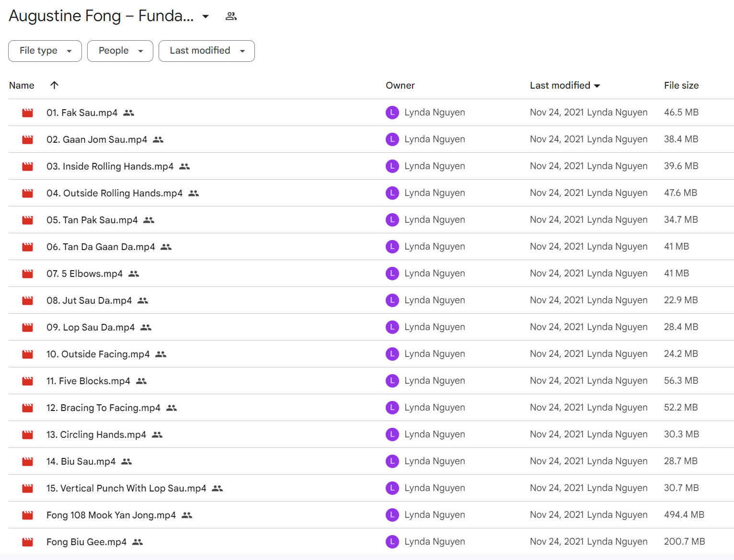Click video icon for 08. Jut Sau Da.mp4

[28, 300]
